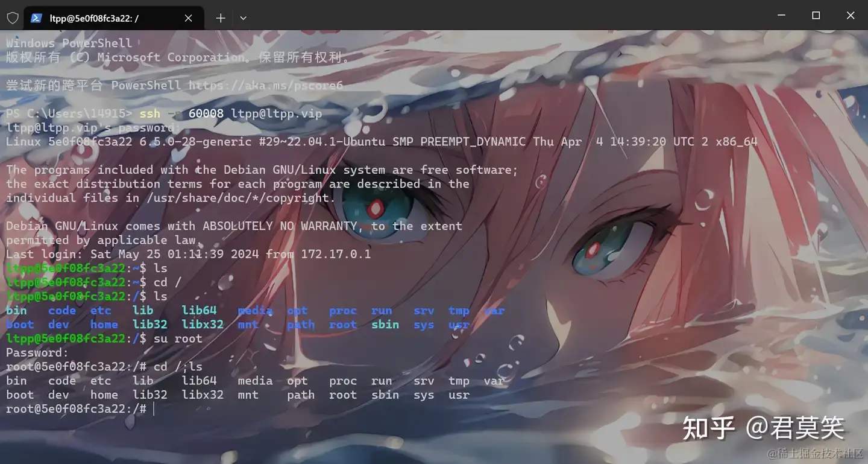Click the "PREEMPT_DYNAMIC" text
The height and width of the screenshot is (464, 868).
tap(473, 142)
